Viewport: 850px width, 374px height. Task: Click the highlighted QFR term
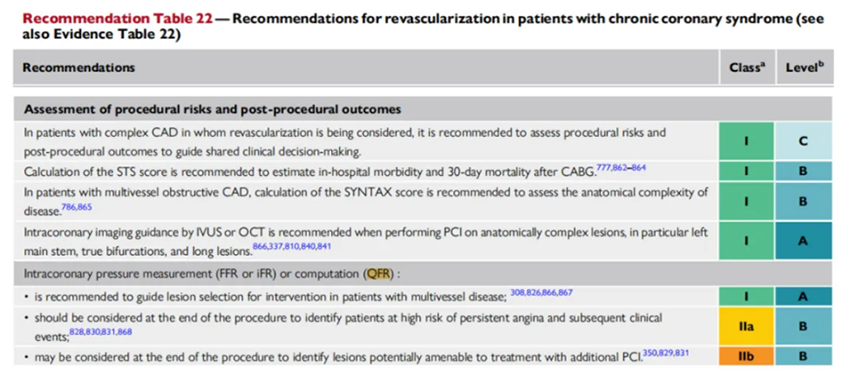tap(378, 274)
